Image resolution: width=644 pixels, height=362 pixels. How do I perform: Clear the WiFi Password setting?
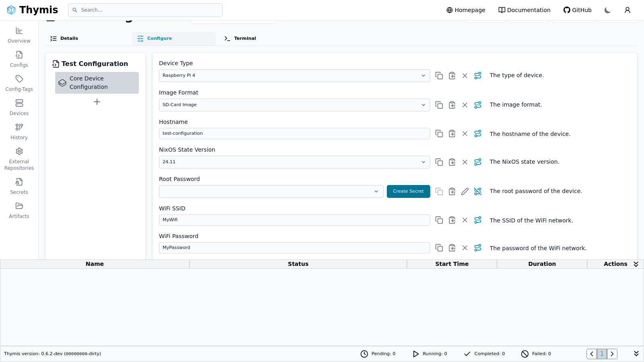click(465, 248)
